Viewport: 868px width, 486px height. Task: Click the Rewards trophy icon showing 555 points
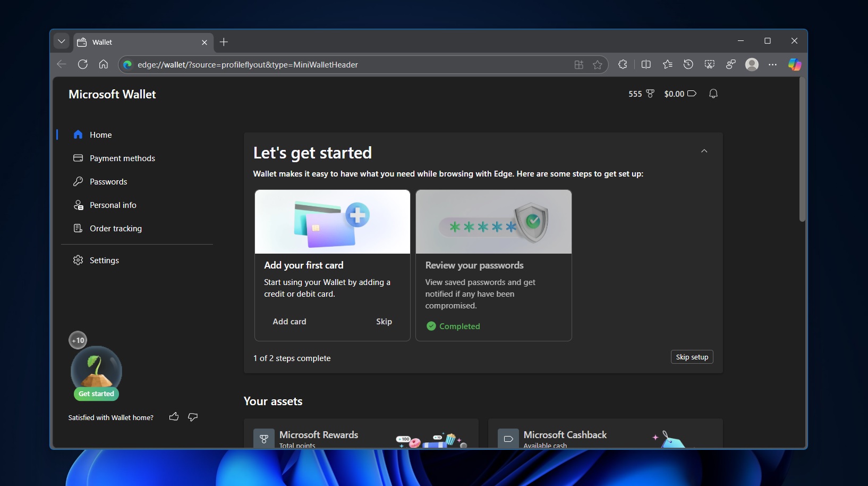[x=650, y=94]
